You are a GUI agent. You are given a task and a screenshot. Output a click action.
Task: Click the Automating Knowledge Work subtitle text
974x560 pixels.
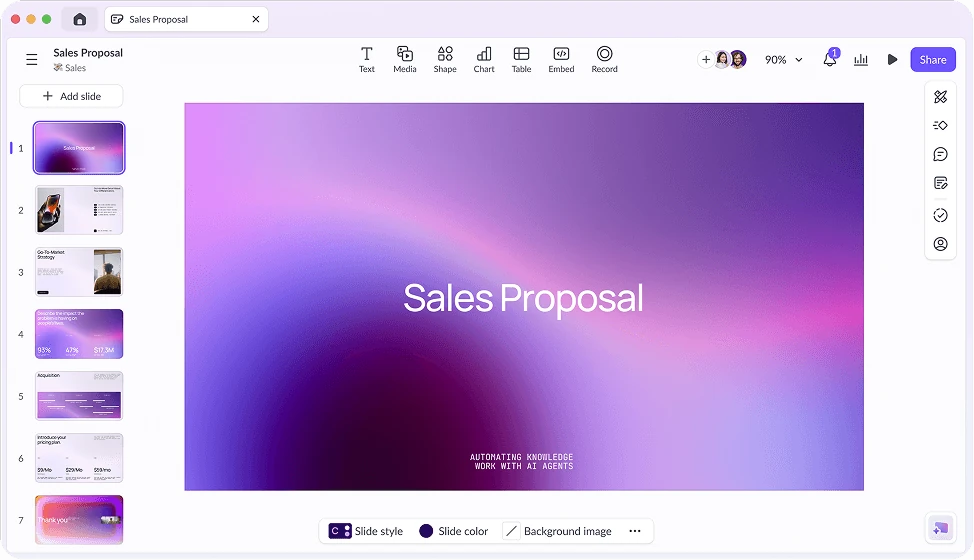[x=522, y=461]
